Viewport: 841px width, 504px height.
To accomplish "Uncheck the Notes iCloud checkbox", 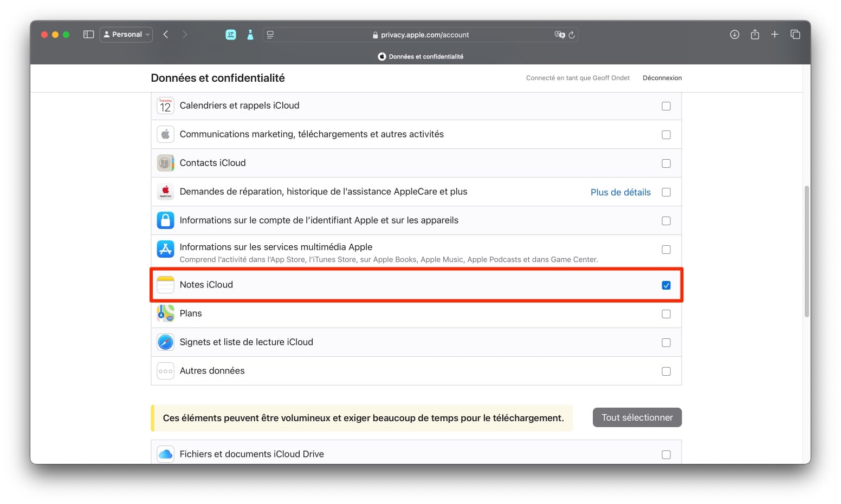I will tap(666, 285).
